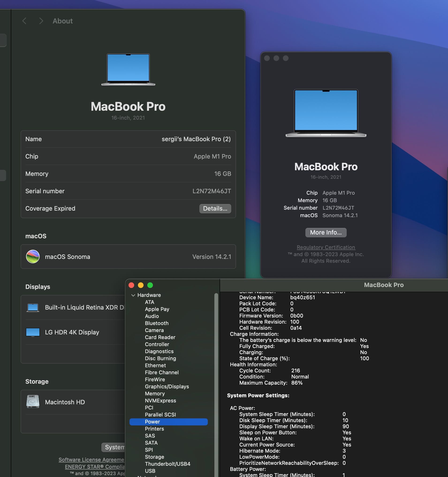
Task: Select Apple Pay in hardware list
Action: pos(157,309)
